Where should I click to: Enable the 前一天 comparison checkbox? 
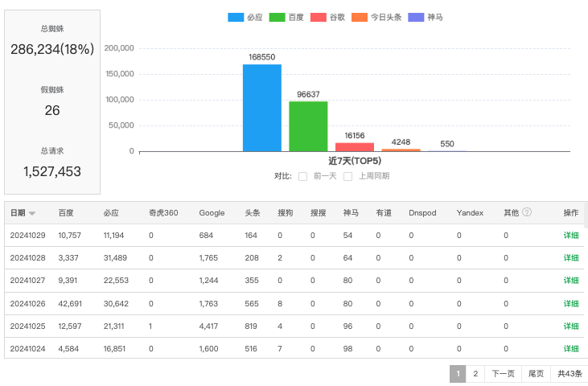point(303,176)
